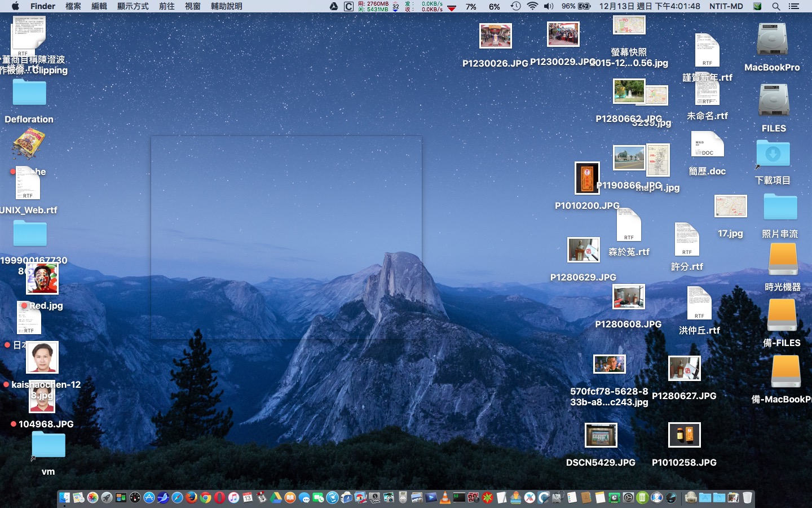Open Google Drive in the Dock
This screenshot has width=812, height=508.
[276, 497]
